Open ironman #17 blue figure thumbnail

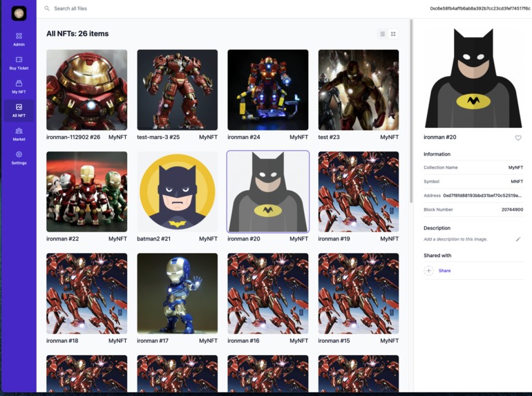[178, 294]
